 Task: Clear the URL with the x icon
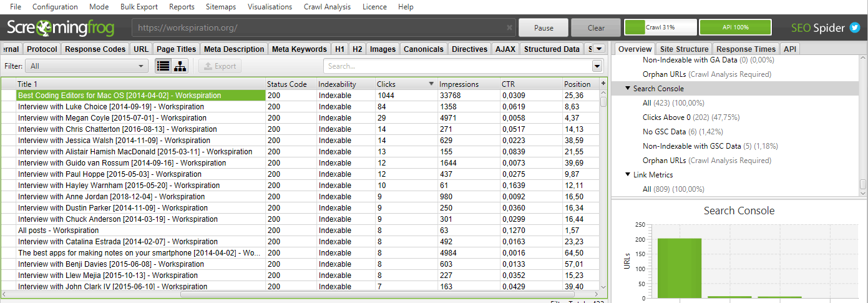(509, 28)
